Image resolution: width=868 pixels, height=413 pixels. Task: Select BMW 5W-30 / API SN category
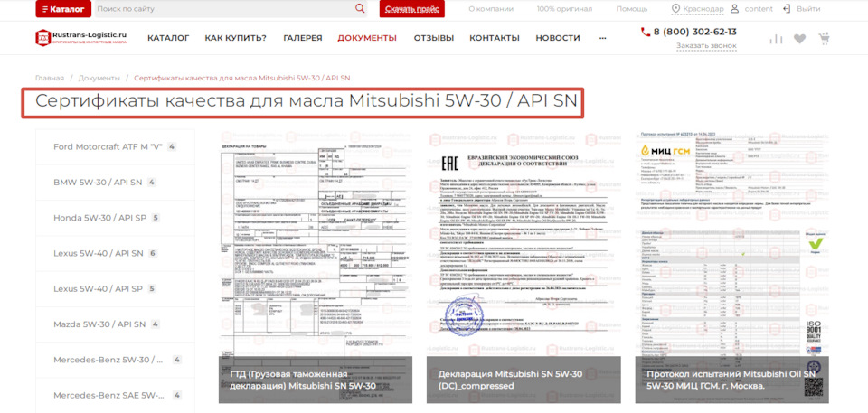click(115, 183)
